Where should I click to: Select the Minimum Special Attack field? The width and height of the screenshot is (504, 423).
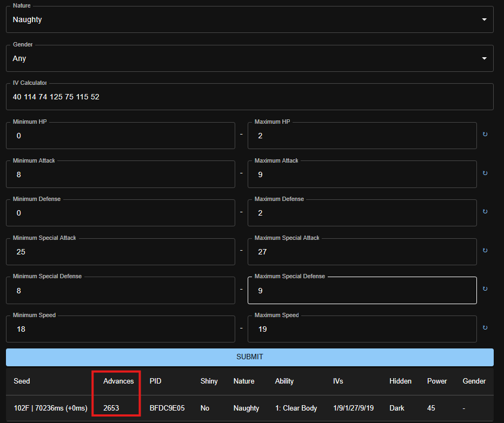tap(120, 252)
